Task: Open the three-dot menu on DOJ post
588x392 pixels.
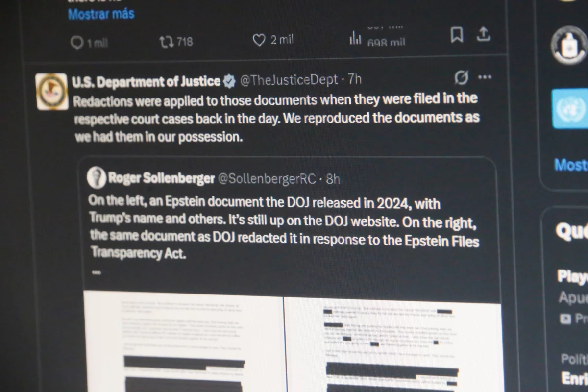Action: coord(485,77)
